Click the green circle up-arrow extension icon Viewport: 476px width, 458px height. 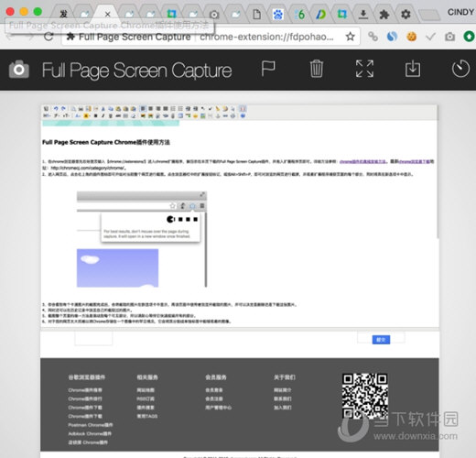coord(469,37)
